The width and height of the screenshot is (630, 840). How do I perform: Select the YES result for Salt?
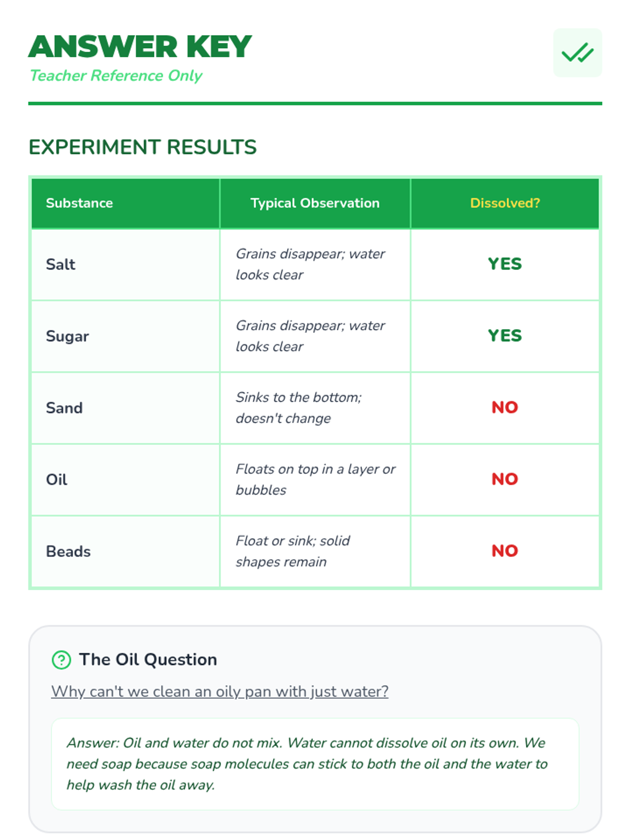(505, 264)
